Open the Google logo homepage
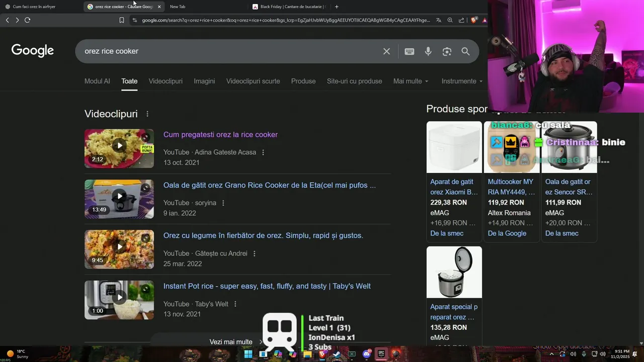The image size is (644, 362). (x=33, y=51)
